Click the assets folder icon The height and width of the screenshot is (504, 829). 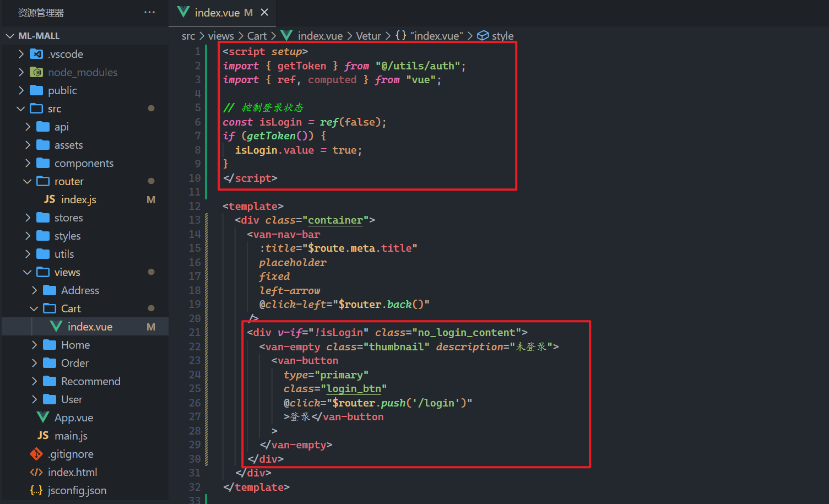(x=43, y=145)
